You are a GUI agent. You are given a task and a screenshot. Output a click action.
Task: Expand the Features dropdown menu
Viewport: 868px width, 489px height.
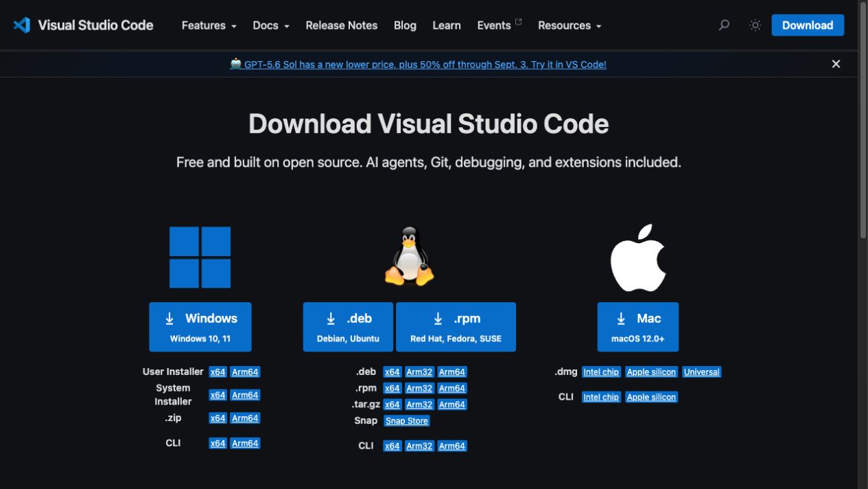pyautogui.click(x=209, y=25)
